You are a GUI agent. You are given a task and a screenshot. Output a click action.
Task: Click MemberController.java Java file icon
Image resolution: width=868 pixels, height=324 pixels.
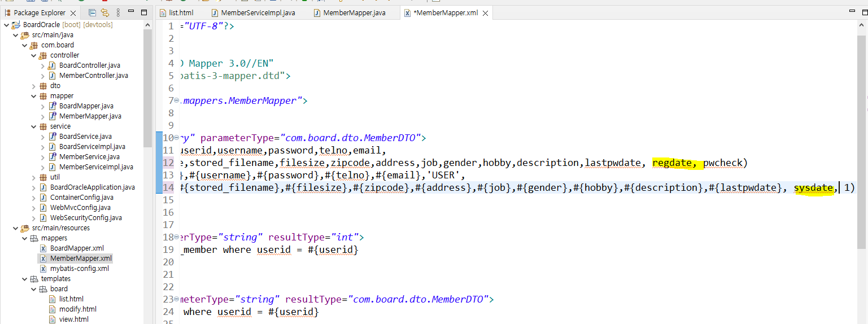tap(53, 76)
